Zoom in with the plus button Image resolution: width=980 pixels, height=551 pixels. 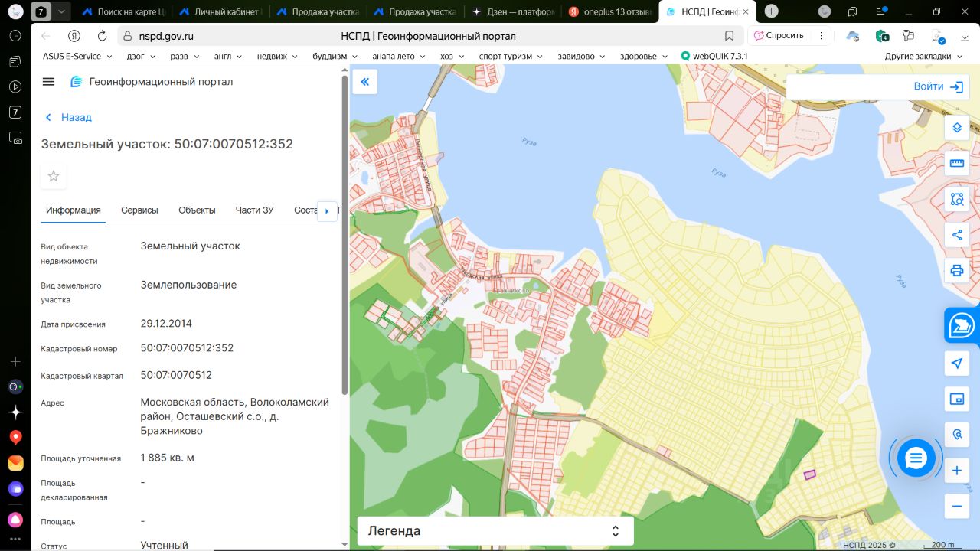(x=956, y=471)
